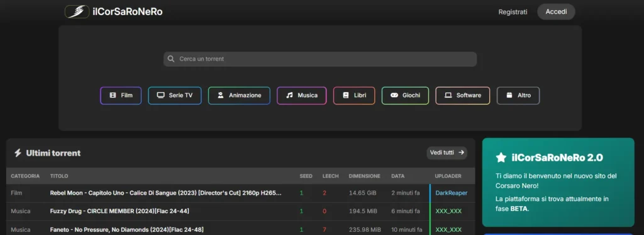Click the Vedi tutti button
Screen dimensions: 644x235
click(x=447, y=152)
